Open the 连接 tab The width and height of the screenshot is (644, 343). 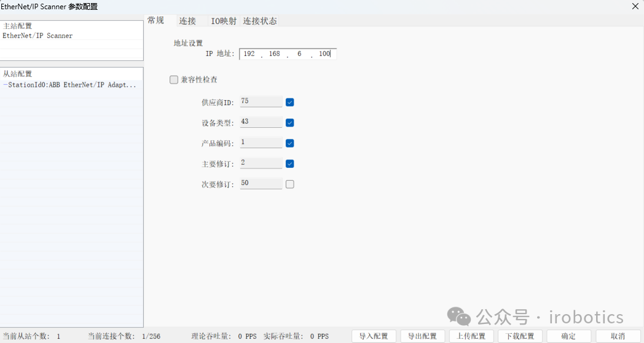(x=187, y=21)
